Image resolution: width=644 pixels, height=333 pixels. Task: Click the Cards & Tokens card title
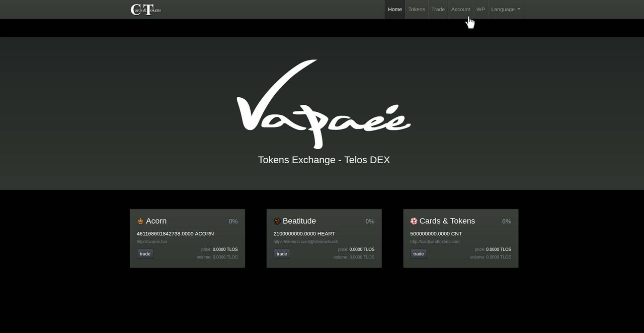coord(447,221)
